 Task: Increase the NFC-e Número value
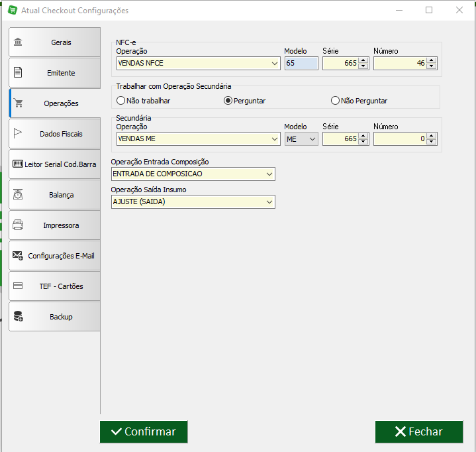432,60
